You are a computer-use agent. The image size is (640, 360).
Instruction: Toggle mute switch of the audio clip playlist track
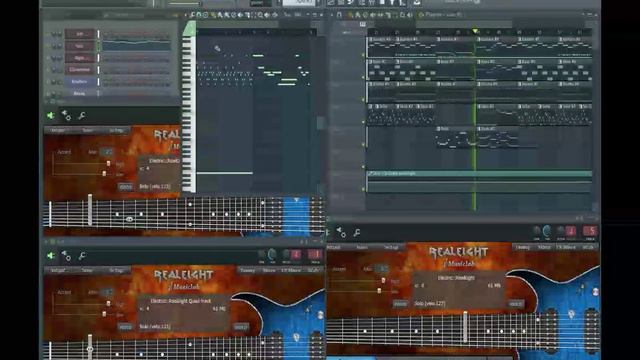(363, 189)
